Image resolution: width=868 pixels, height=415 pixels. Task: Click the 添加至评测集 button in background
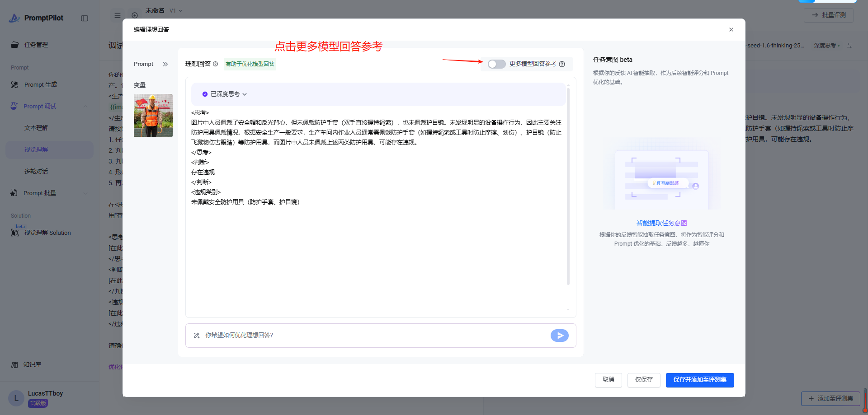pyautogui.click(x=830, y=398)
